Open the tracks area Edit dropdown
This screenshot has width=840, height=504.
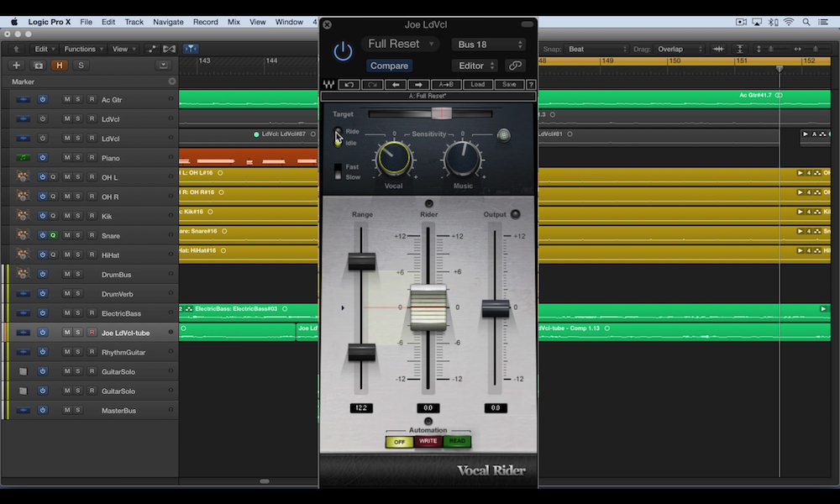click(44, 49)
